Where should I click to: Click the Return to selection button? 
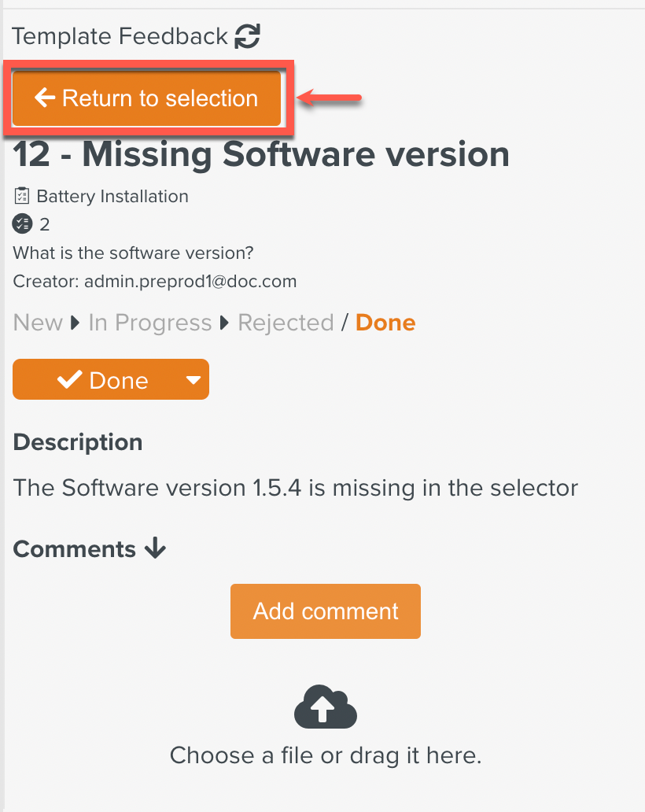pos(147,98)
